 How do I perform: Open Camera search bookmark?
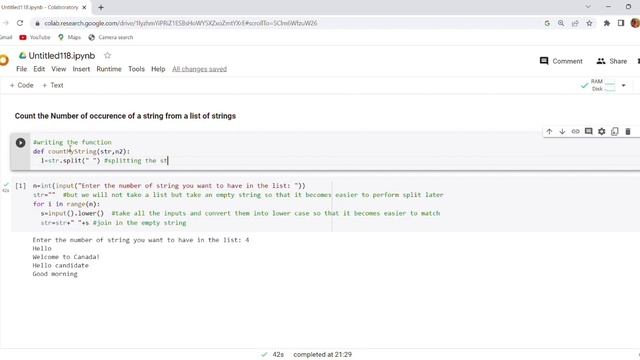111,37
